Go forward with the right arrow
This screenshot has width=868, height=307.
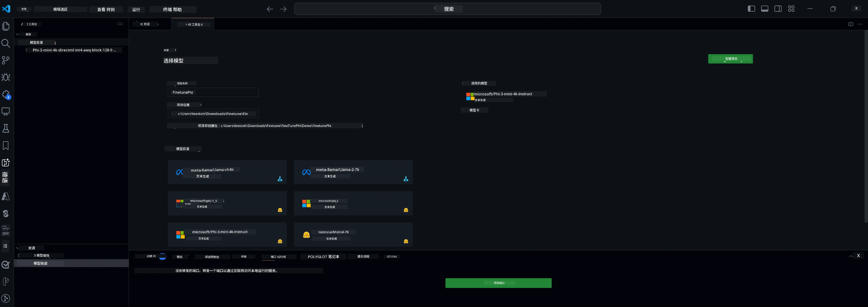tap(283, 9)
